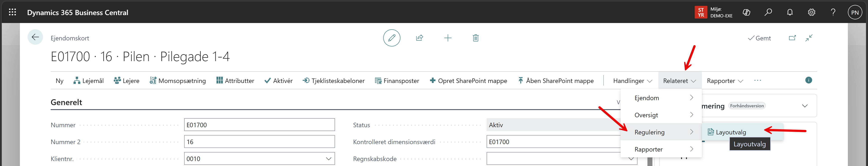Click the collapse page arrows icon
Viewport: 868px width, 166px height.
click(x=809, y=38)
